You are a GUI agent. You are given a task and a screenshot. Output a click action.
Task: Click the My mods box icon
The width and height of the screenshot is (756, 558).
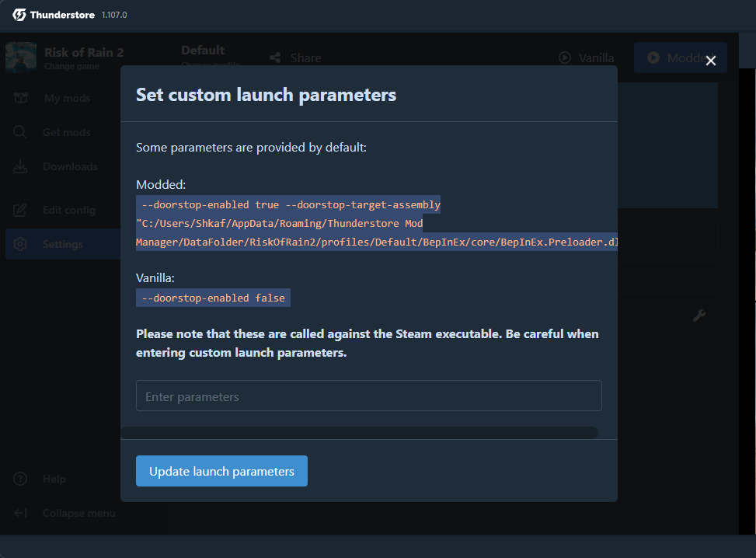(x=21, y=98)
